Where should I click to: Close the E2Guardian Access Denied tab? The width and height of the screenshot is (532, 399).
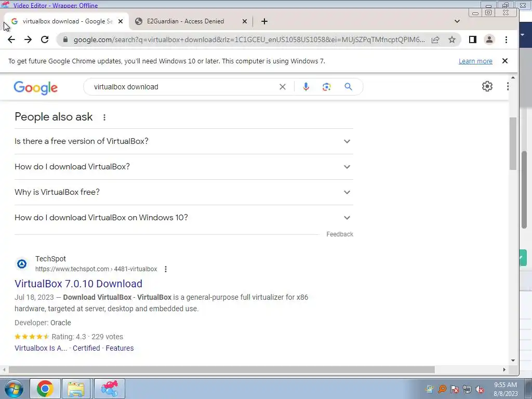coord(245,21)
